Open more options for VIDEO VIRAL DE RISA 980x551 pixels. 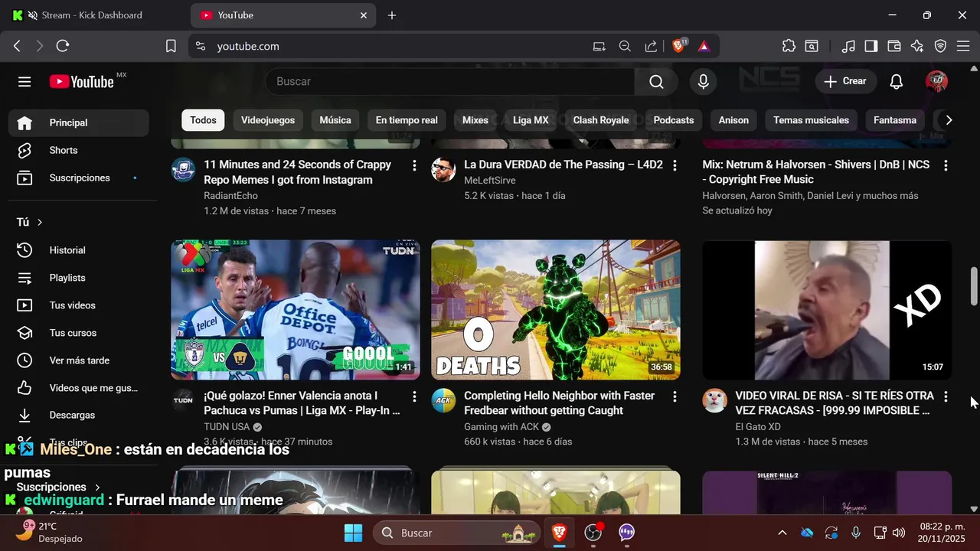[x=946, y=396]
